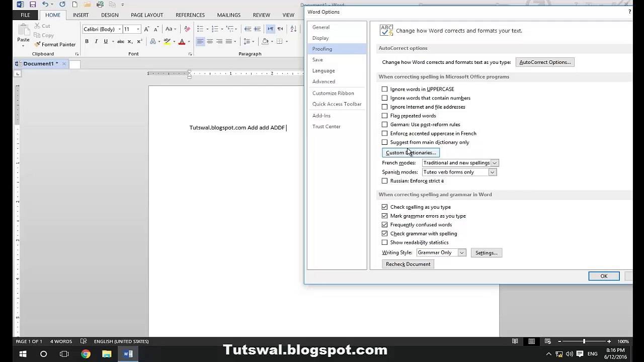Screen dimensions: 644x362
Task: Select Advanced in Word Options sidebar
Action: click(337, 81)
